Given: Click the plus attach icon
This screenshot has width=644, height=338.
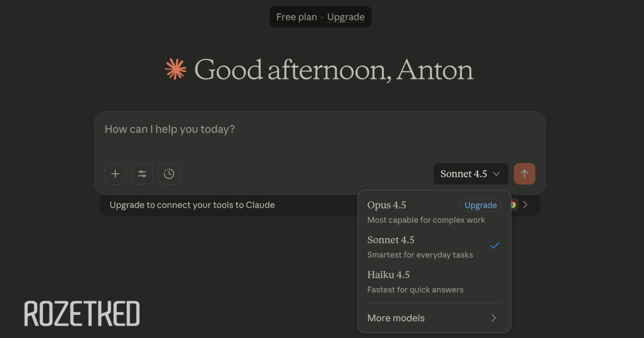Looking at the screenshot, I should click(x=115, y=174).
